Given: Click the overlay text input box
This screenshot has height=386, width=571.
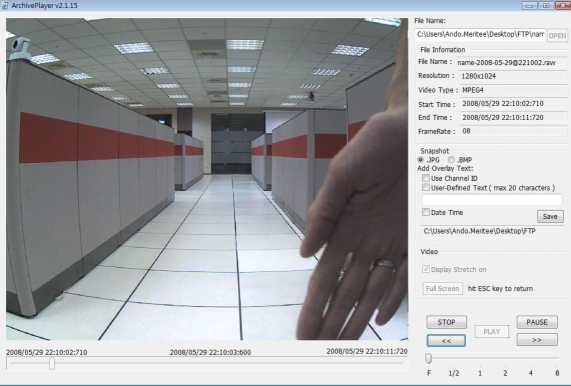Looking at the screenshot, I should point(492,200).
